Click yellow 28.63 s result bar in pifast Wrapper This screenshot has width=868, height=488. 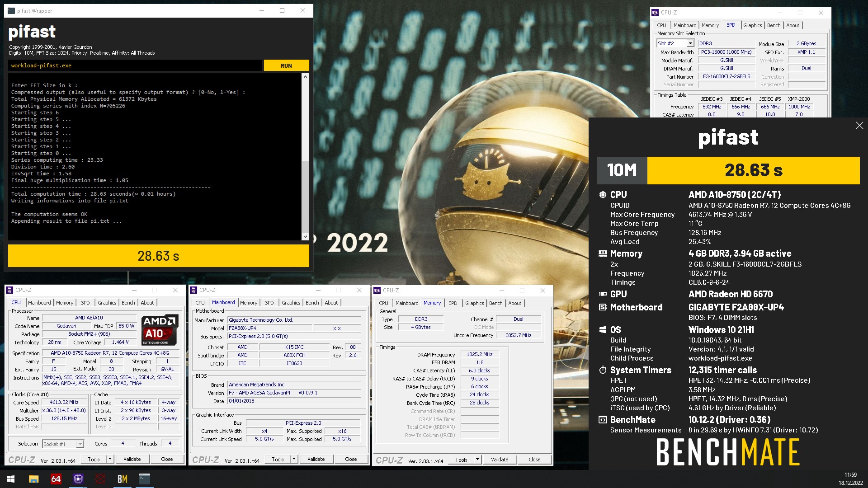click(x=159, y=256)
